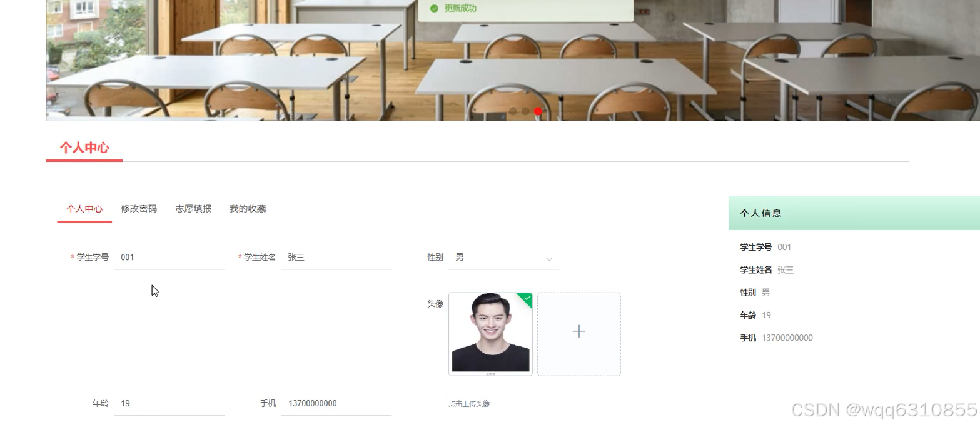The width and height of the screenshot is (980, 427).
Task: Click 学生姓名 张三 in info panel
Action: (767, 270)
